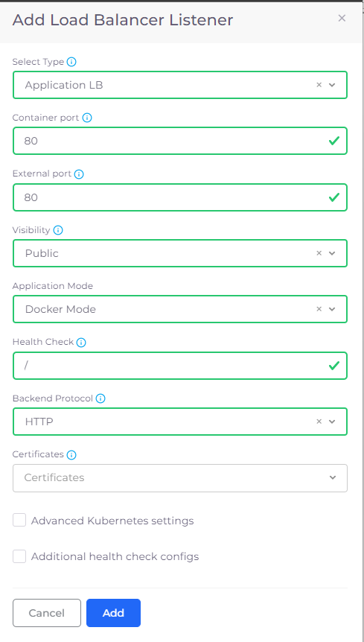Click the info icon beside External port
364x642 pixels.
coord(79,174)
